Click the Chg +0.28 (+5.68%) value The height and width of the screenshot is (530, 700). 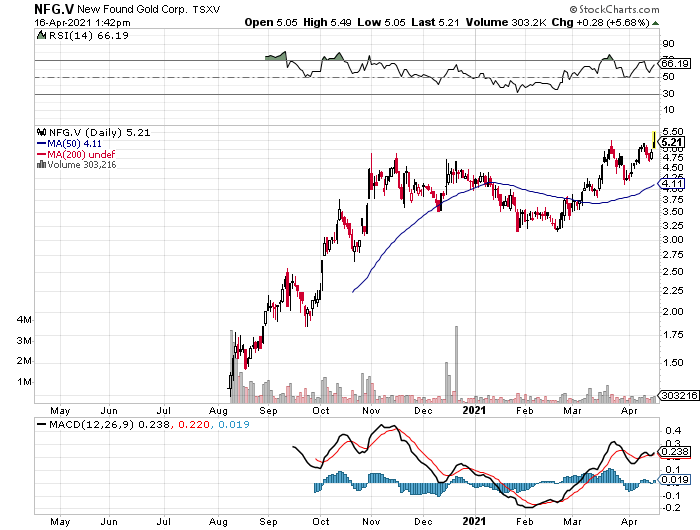tap(600, 22)
